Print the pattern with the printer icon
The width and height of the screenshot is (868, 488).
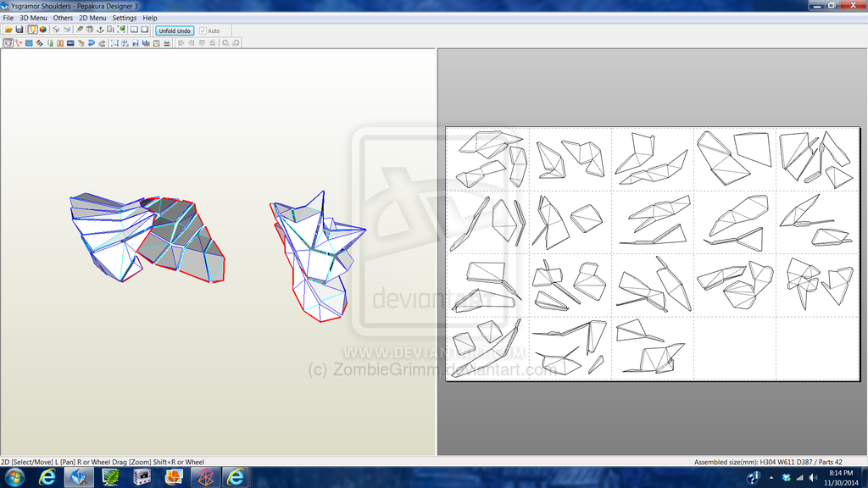coord(167,42)
